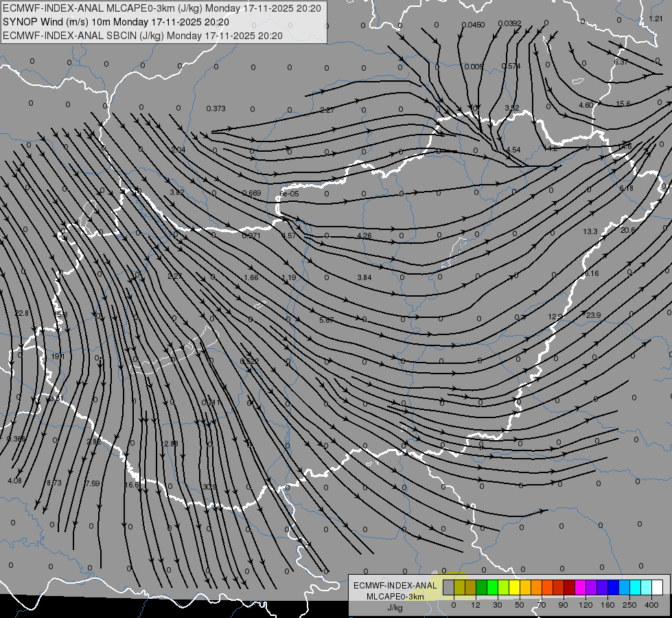
Task: Click the map value 1.66
Action: (x=251, y=277)
